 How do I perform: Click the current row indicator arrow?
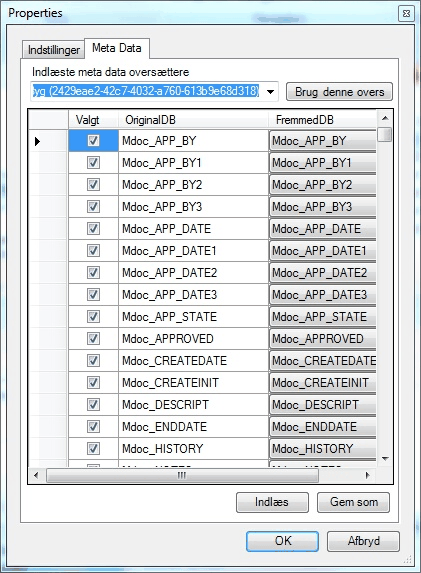[37, 141]
